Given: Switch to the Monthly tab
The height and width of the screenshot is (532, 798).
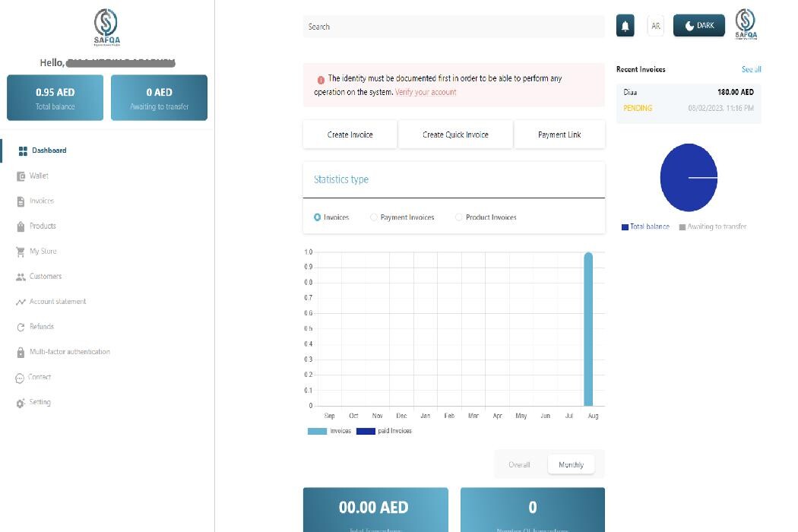Looking at the screenshot, I should pyautogui.click(x=571, y=464).
